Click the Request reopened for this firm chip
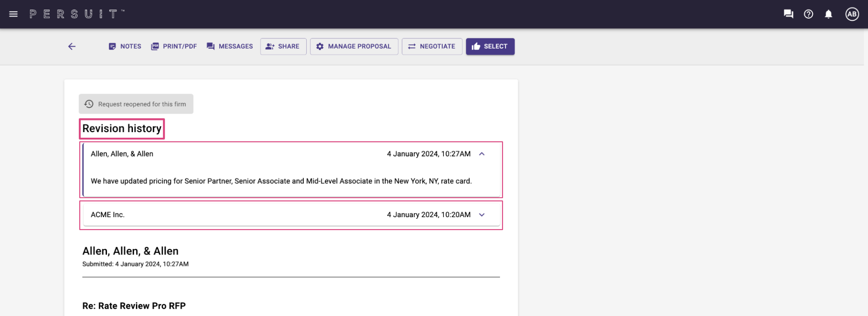This screenshot has height=316, width=868. click(x=136, y=104)
